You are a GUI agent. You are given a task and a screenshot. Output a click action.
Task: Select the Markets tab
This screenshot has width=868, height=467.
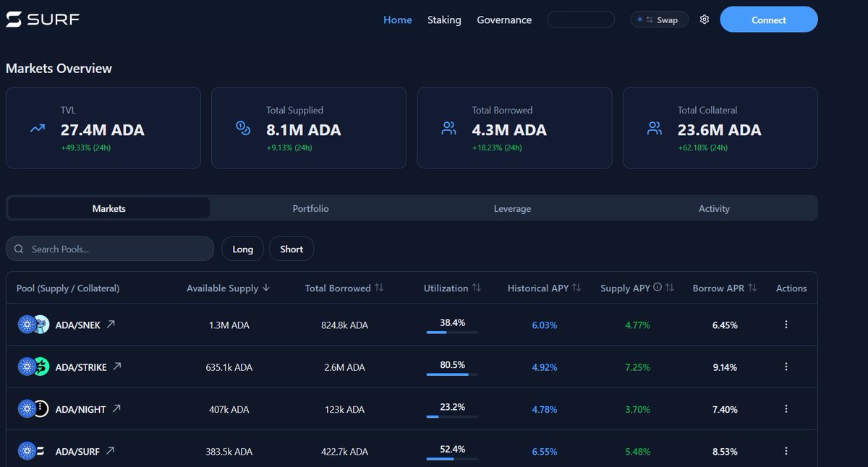(109, 208)
